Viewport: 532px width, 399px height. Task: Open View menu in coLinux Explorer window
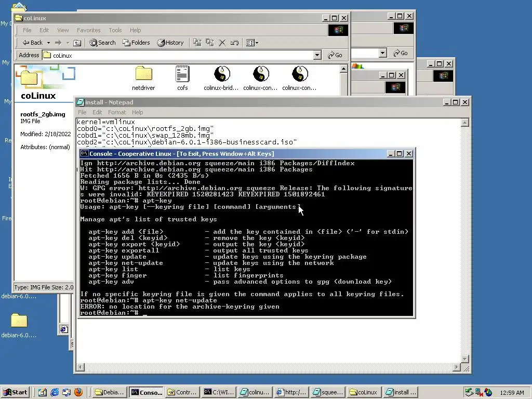pyautogui.click(x=63, y=30)
